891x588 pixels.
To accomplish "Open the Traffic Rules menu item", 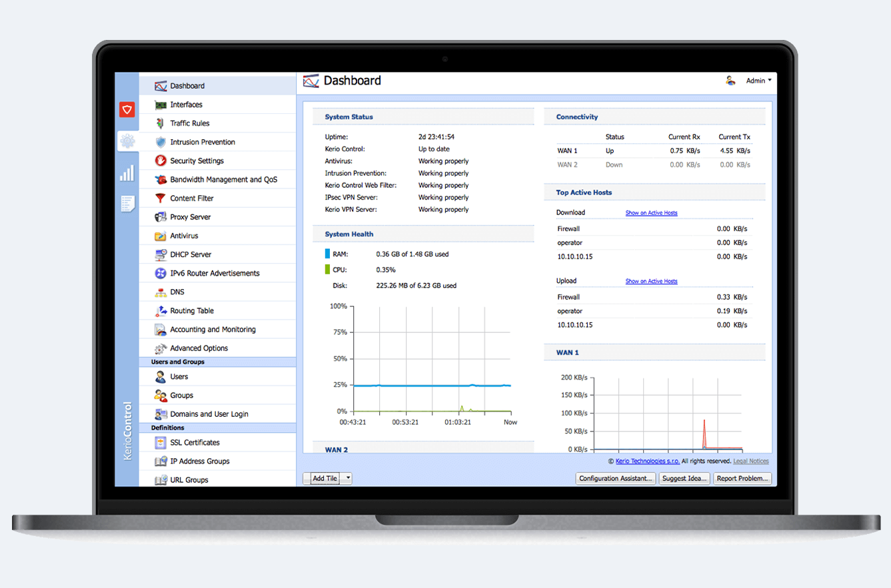I will (x=217, y=123).
